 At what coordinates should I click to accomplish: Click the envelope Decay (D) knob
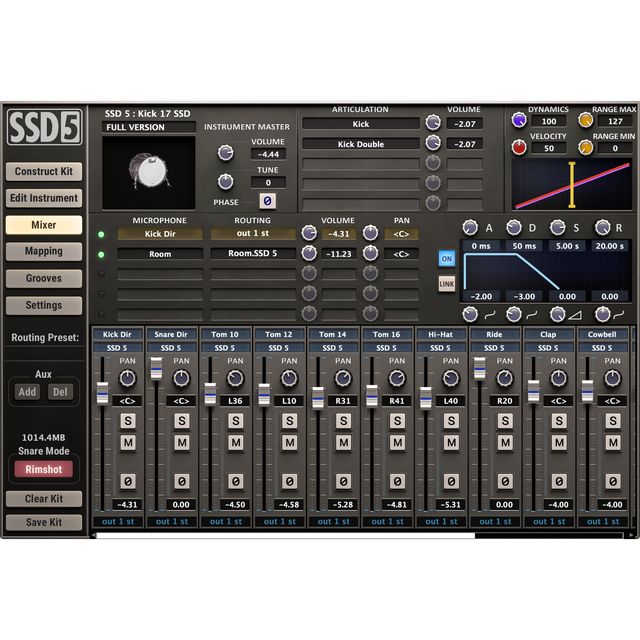[x=513, y=228]
